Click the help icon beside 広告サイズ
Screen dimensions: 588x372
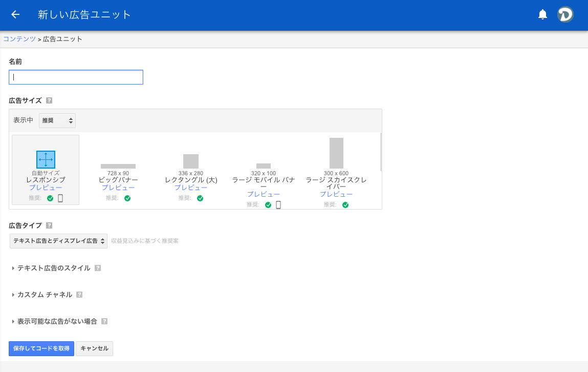[49, 100]
